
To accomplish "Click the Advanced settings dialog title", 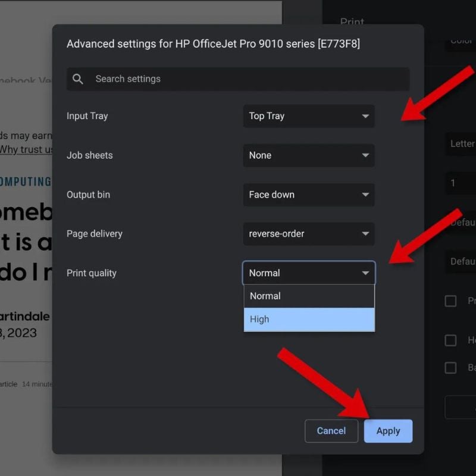I will click(x=214, y=44).
